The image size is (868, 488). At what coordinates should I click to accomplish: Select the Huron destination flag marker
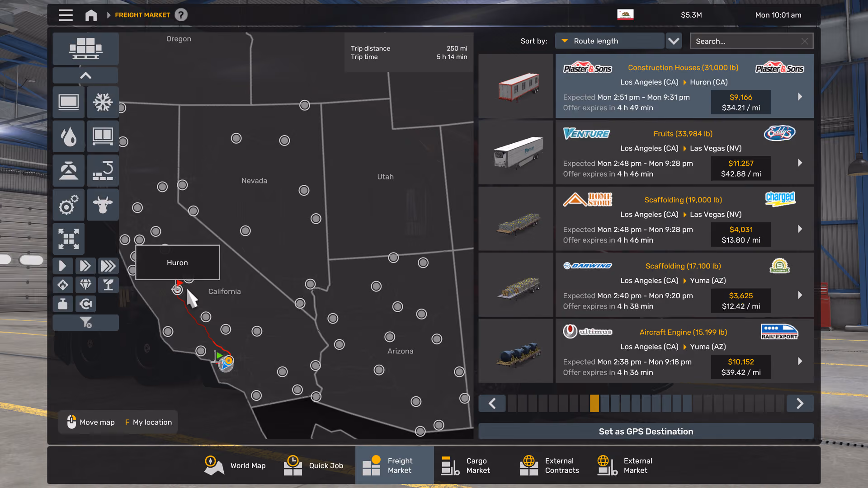click(x=177, y=289)
